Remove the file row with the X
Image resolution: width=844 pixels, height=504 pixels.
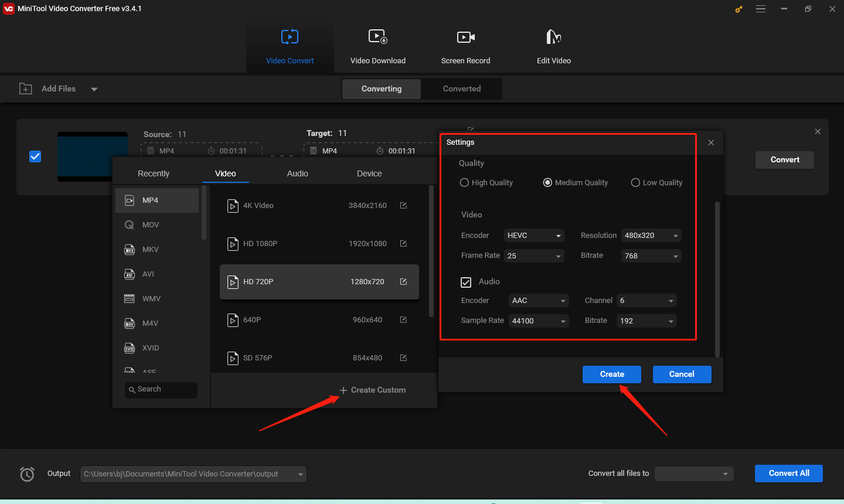point(818,131)
